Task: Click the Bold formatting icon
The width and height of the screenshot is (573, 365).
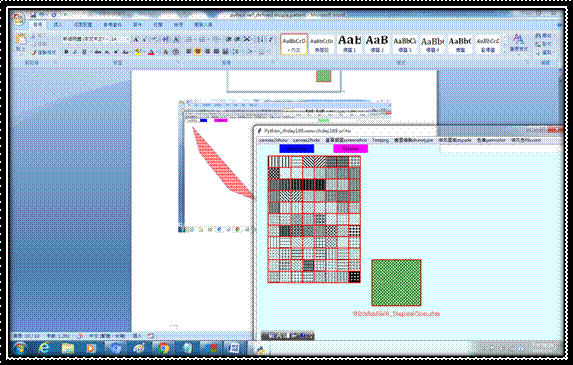Action: click(66, 52)
